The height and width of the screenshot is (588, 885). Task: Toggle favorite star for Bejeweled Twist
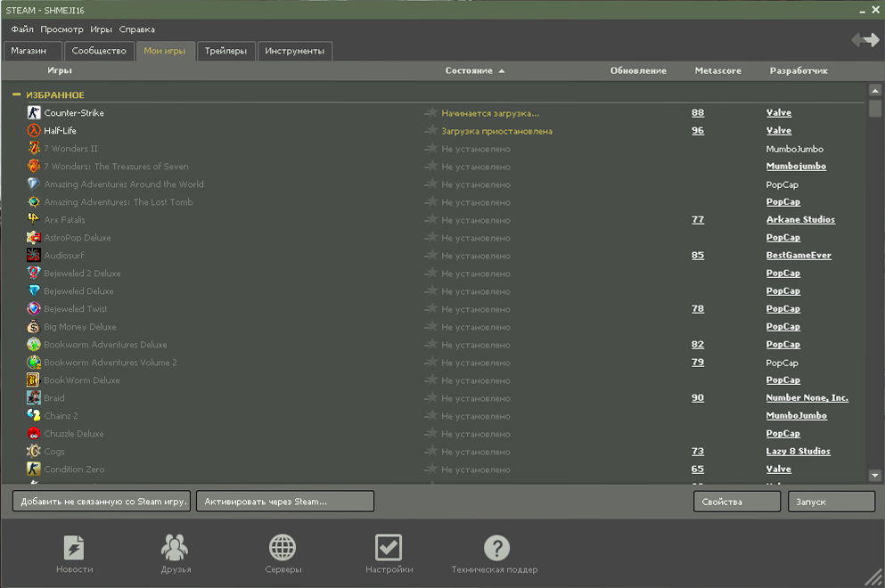(x=431, y=308)
